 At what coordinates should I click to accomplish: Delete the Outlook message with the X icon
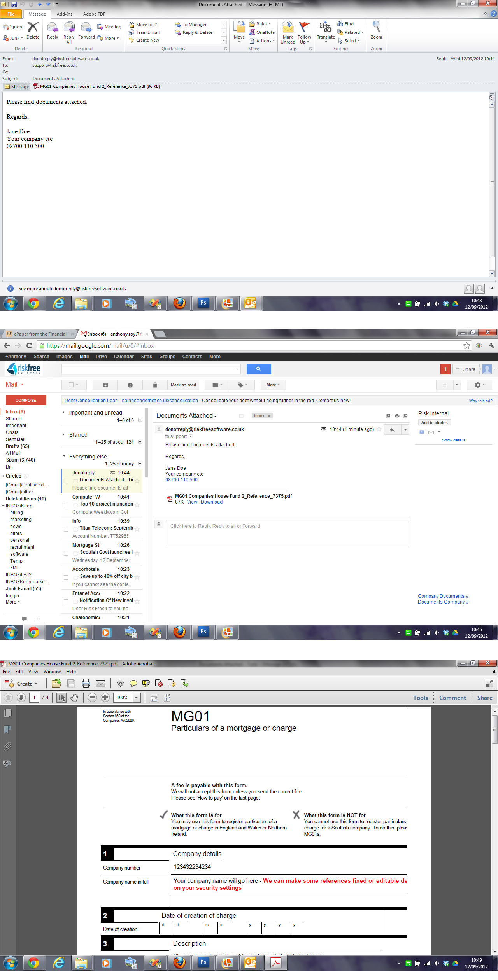(x=33, y=30)
